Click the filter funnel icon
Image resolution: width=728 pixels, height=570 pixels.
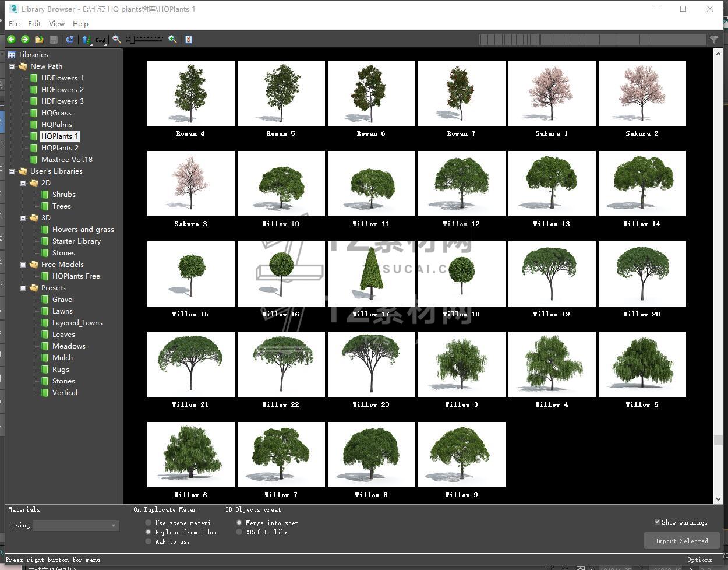713,39
